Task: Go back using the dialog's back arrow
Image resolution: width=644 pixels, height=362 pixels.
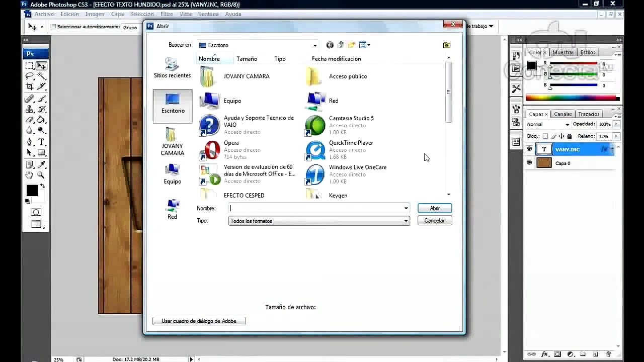Action: (x=330, y=45)
